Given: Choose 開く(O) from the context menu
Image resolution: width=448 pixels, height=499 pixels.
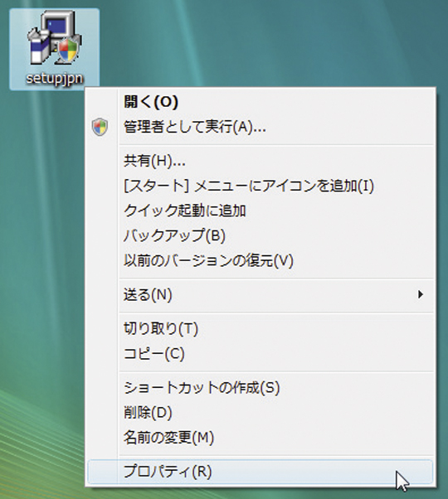Looking at the screenshot, I should point(261,102).
